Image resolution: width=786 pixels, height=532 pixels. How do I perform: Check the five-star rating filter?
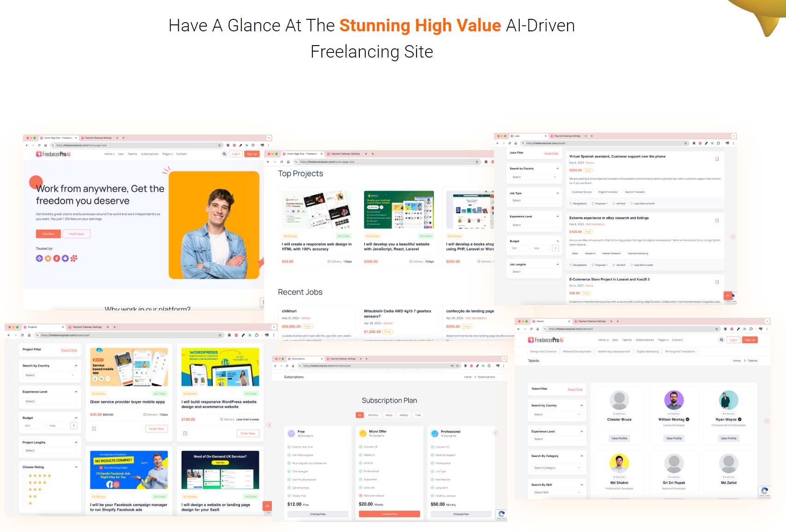click(25, 476)
